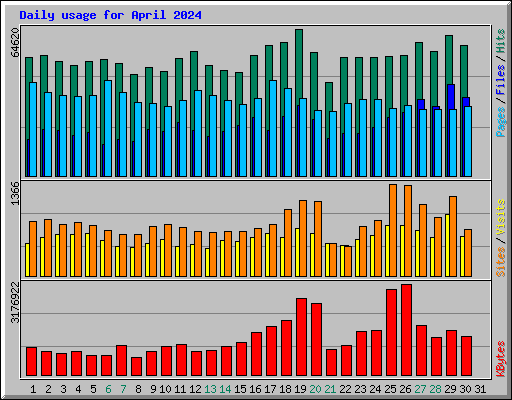
Task: Click day 13 label on the x-axis
Action: point(210,389)
